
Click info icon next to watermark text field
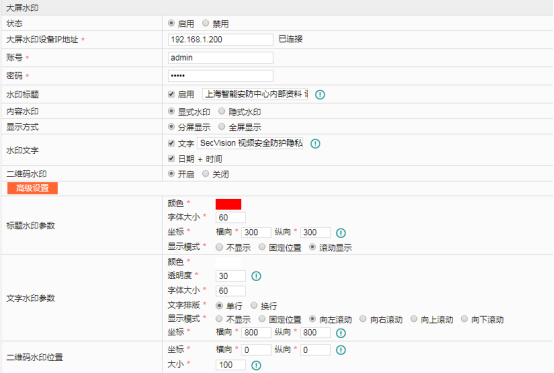(315, 144)
